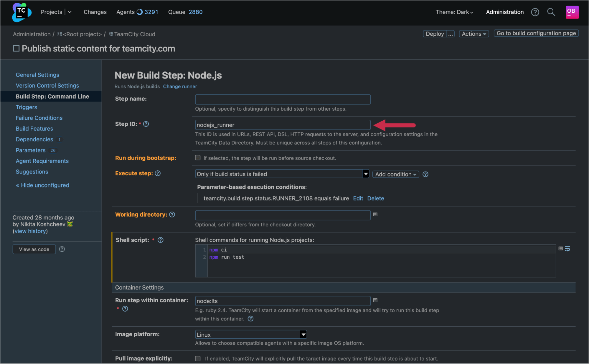Open Queue in top navigation
The width and height of the screenshot is (589, 364).
(176, 12)
